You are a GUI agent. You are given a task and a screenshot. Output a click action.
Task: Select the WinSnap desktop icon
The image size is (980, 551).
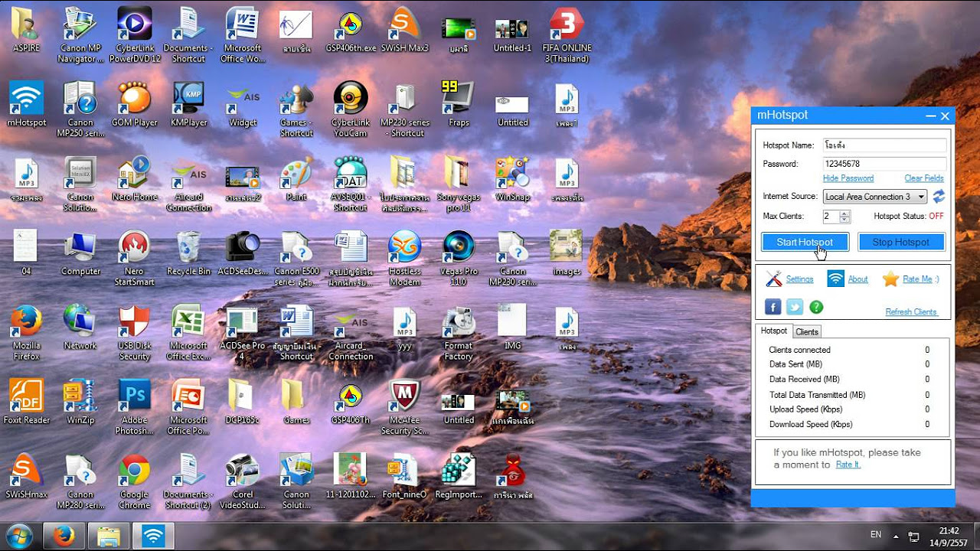tap(512, 179)
